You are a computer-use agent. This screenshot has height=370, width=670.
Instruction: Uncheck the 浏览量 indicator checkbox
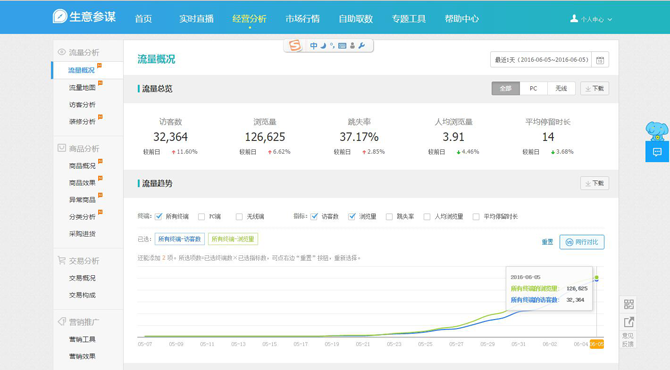pyautogui.click(x=352, y=217)
